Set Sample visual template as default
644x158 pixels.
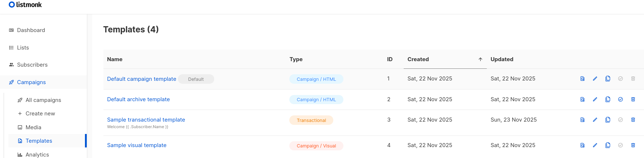coord(620,145)
